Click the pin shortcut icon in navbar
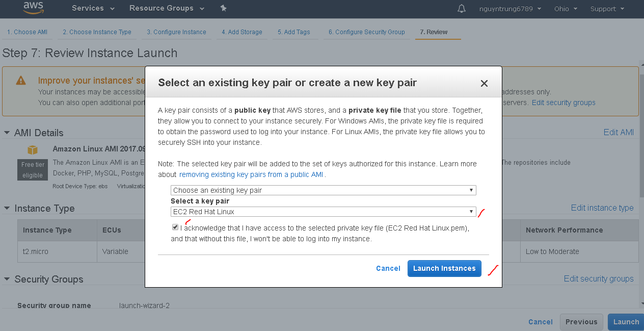The width and height of the screenshot is (644, 331). [x=223, y=9]
